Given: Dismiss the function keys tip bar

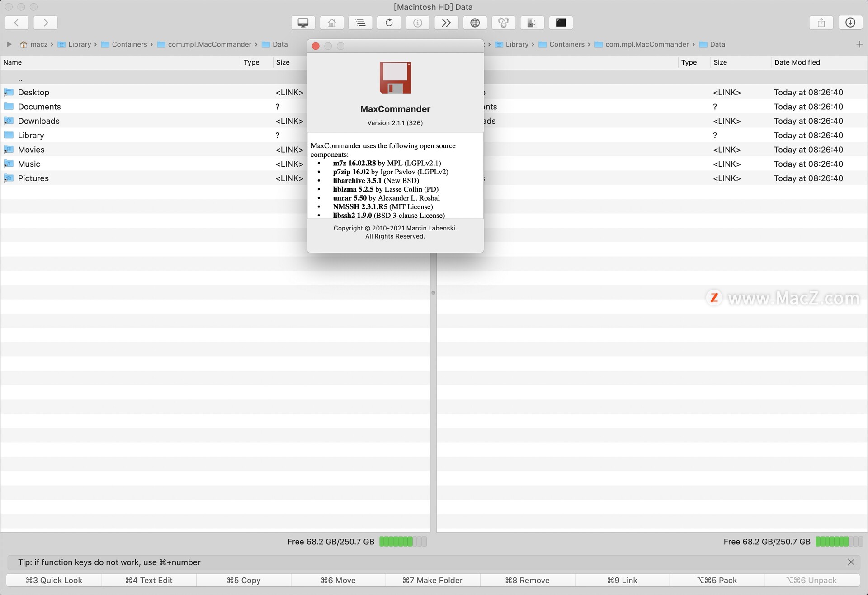Looking at the screenshot, I should (851, 562).
